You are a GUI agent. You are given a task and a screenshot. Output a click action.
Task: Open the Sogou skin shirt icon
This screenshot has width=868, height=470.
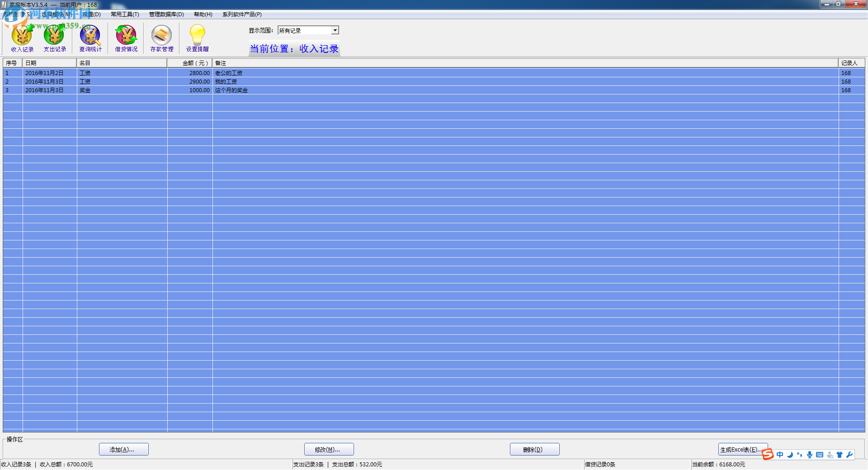tap(840, 455)
